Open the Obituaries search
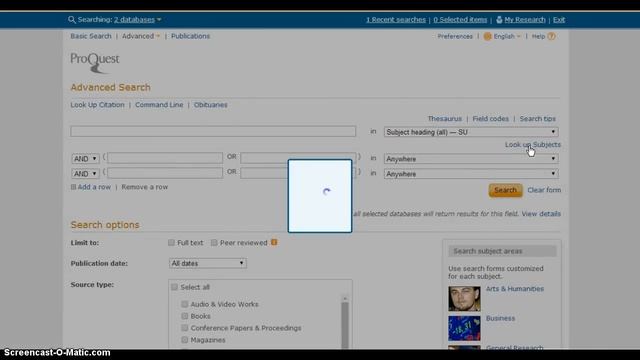640x360 pixels. pyautogui.click(x=211, y=104)
